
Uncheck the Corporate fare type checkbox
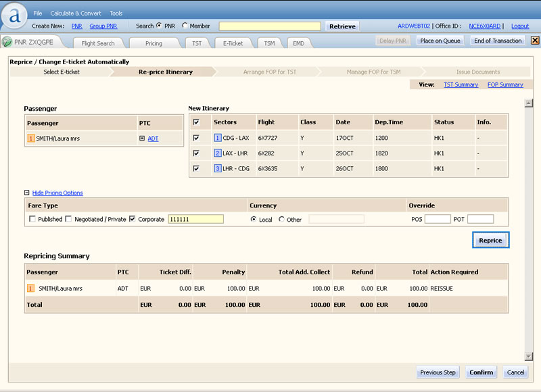(x=133, y=220)
